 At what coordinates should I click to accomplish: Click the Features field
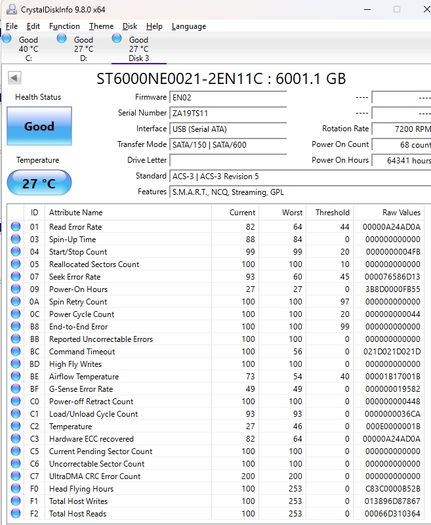coord(300,192)
